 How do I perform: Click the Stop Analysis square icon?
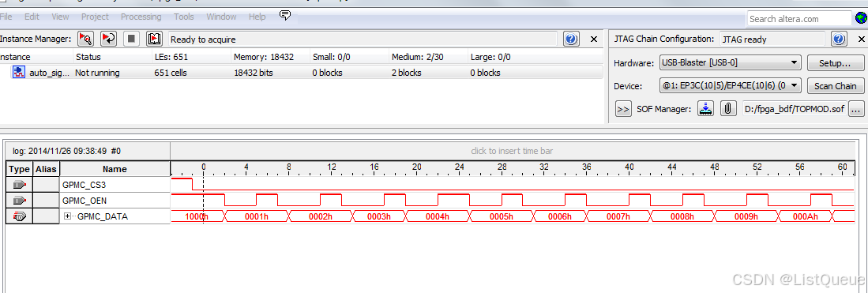point(131,39)
